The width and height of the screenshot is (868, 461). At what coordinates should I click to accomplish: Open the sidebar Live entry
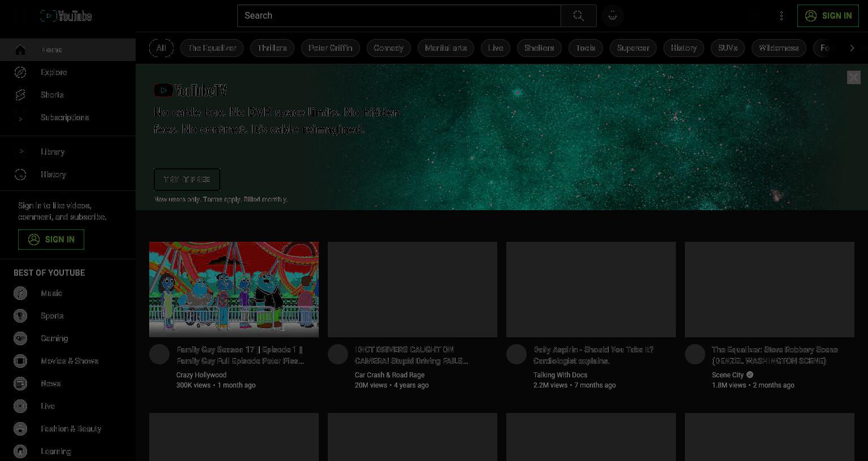coord(68,406)
